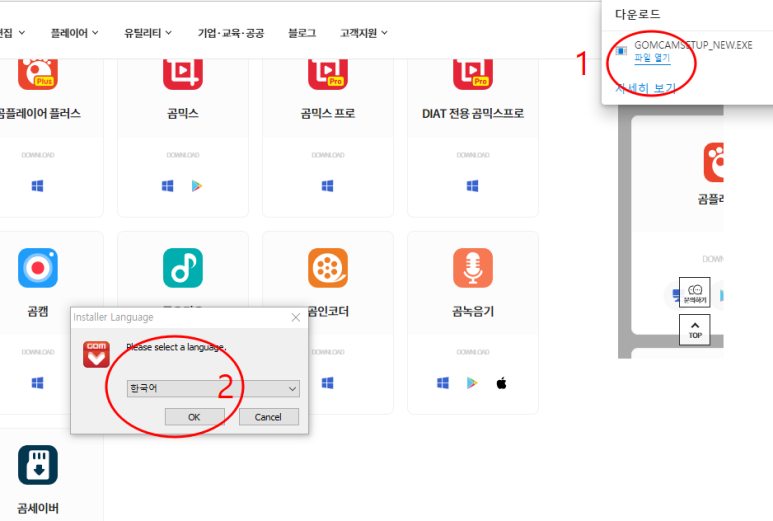Click the 곰캠 camera app icon
Viewport: 773px width, 521px height.
[38, 268]
